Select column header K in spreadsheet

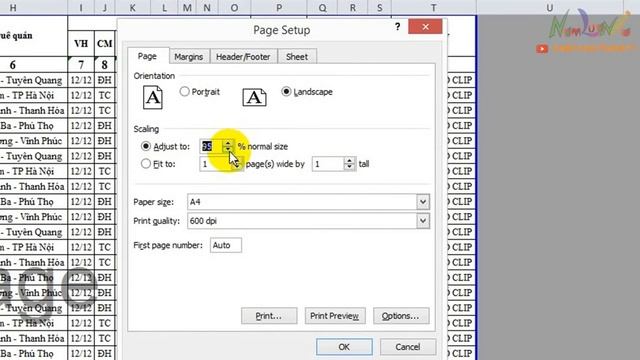point(133,7)
